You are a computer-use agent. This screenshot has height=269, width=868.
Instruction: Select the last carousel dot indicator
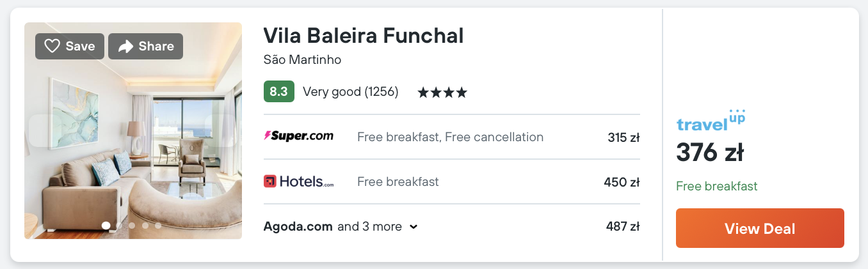coord(158,226)
